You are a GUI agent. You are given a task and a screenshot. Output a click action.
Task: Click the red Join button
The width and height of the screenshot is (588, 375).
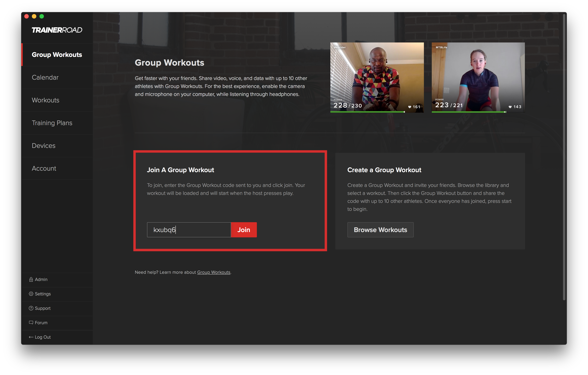pos(244,230)
